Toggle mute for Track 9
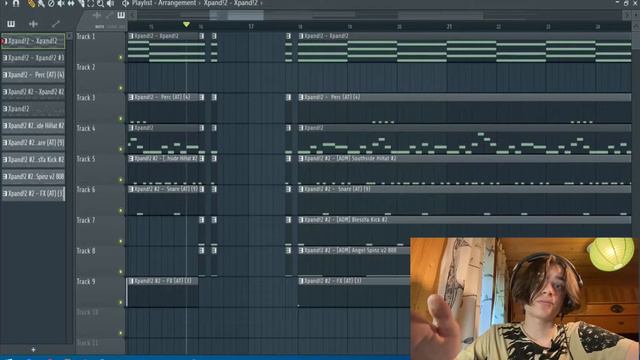Viewport: 640px width, 360px height. (120, 302)
